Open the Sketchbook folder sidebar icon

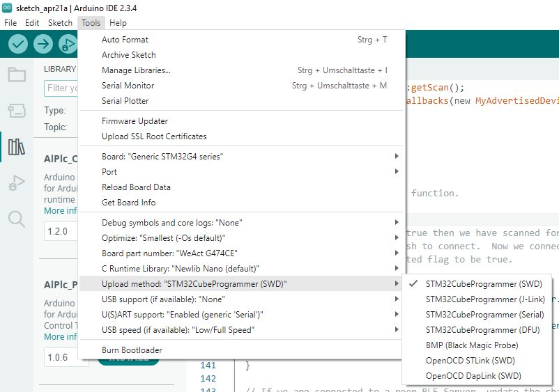click(17, 75)
